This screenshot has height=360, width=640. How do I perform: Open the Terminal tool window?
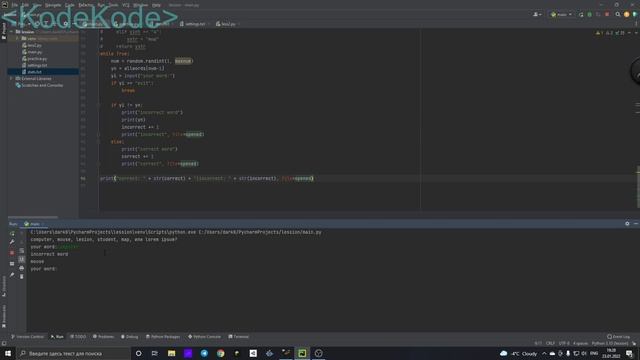point(239,337)
